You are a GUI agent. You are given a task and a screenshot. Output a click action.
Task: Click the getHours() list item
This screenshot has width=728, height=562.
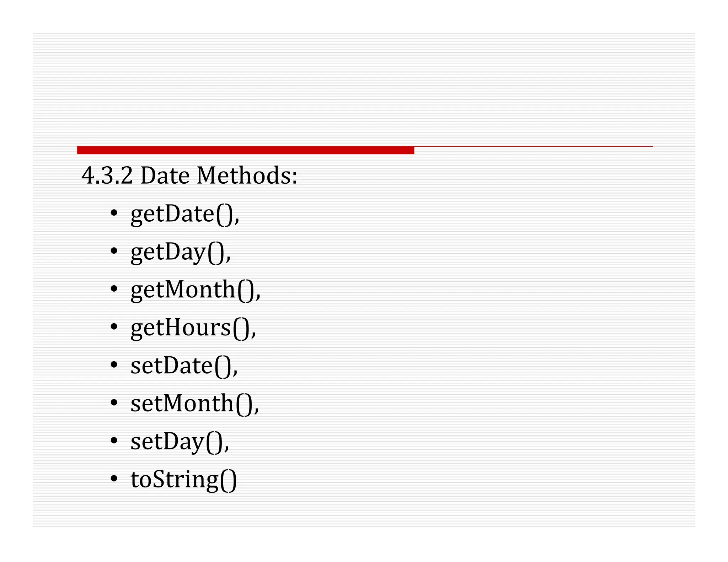pyautogui.click(x=193, y=328)
